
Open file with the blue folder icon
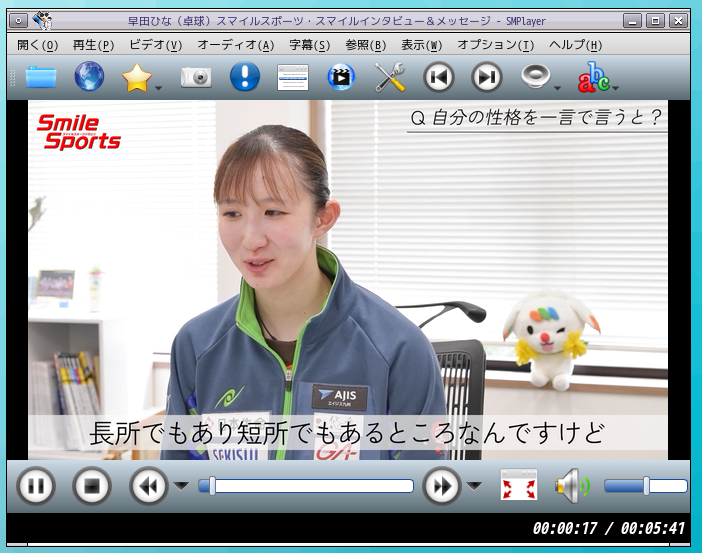click(x=41, y=77)
